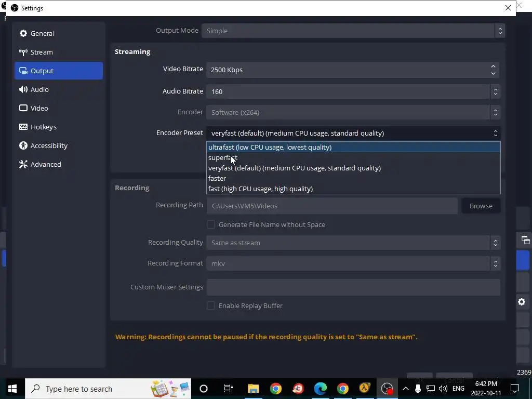This screenshot has height=399, width=532.
Task: Increase Video Bitrate with up arrow
Action: coord(493,66)
